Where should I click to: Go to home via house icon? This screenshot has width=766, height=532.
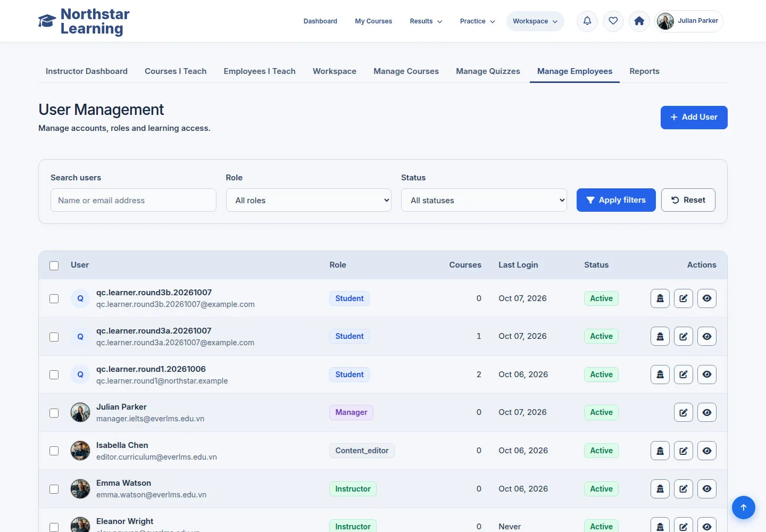[639, 21]
